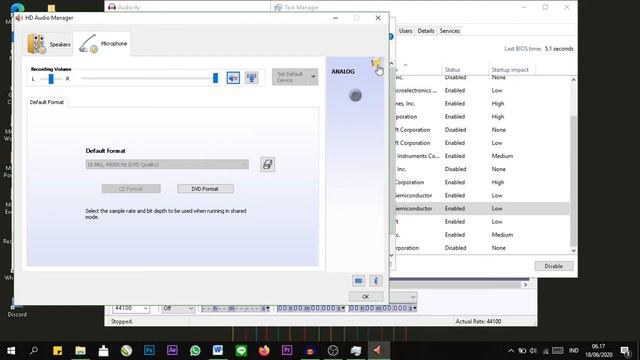Screen dimensions: 640x360
Task: Open Audacity Snap-To 'Off' dropdown
Action: pos(178,309)
